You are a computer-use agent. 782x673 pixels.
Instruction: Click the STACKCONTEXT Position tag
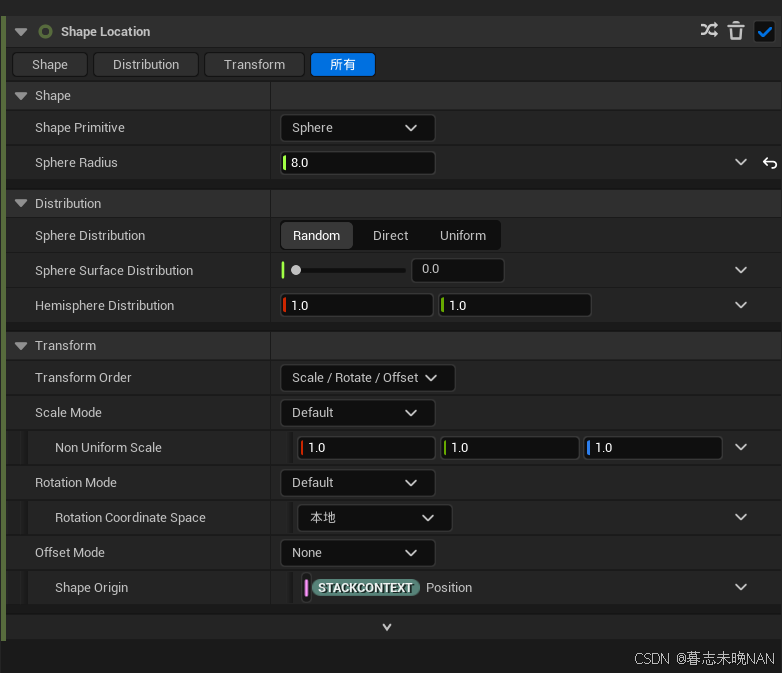click(365, 588)
